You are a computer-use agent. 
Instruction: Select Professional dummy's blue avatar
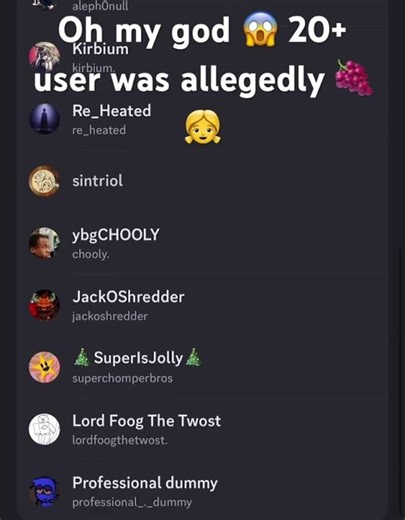pyautogui.click(x=44, y=491)
